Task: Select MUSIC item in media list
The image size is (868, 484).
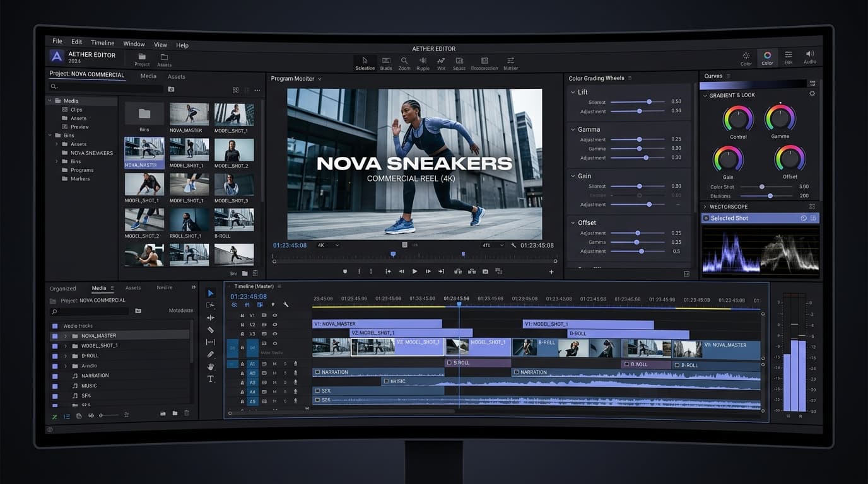Action: coord(89,386)
